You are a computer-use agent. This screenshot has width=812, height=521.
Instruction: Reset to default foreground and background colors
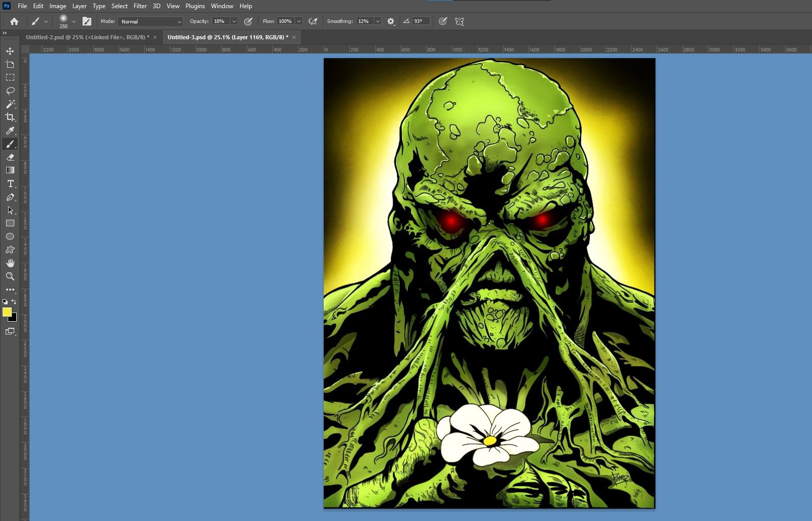(x=5, y=302)
